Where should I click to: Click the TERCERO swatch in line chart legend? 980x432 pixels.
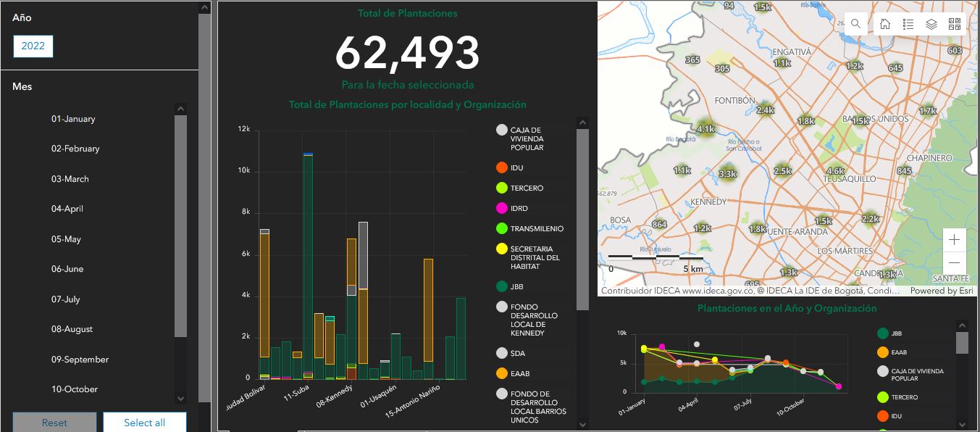coord(883,397)
